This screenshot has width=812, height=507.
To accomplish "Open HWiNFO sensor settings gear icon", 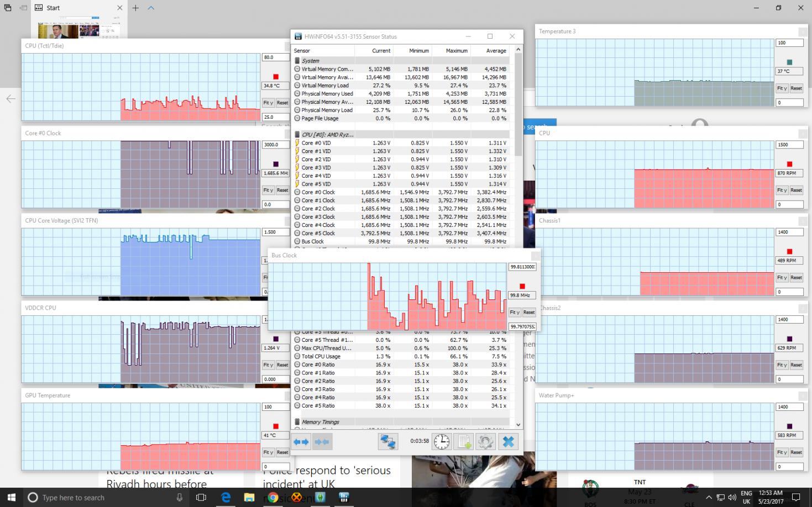I will 485,442.
